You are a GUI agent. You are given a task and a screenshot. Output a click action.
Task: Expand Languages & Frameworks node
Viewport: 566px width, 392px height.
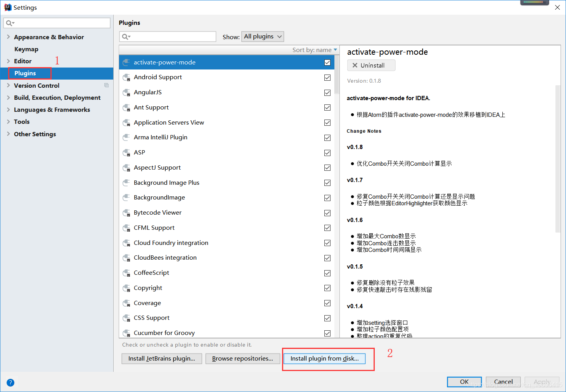[x=8, y=109]
